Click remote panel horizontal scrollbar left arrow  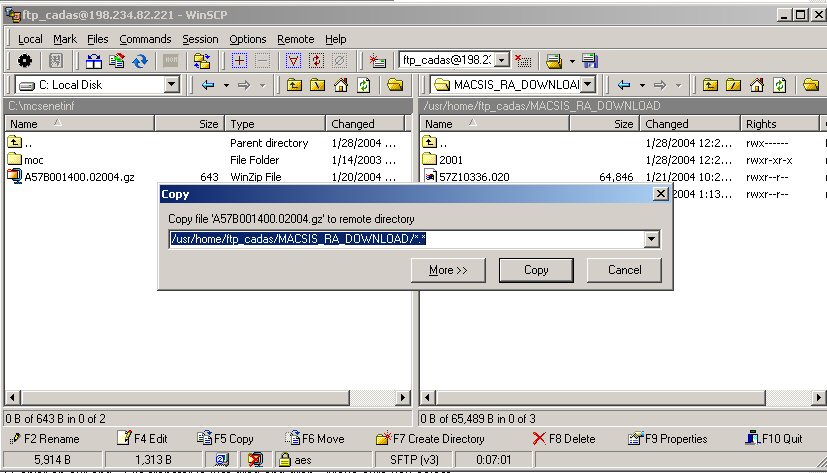(x=427, y=398)
